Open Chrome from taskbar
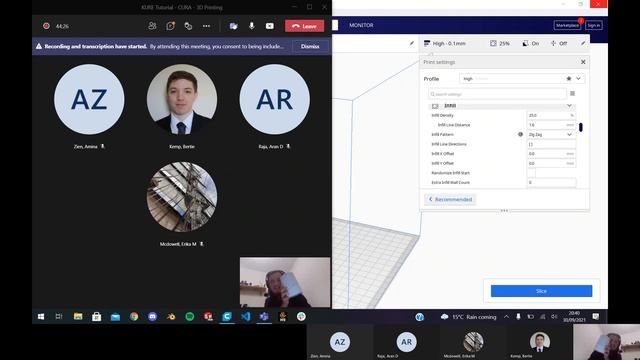This screenshot has height=360, width=640. 134,316
